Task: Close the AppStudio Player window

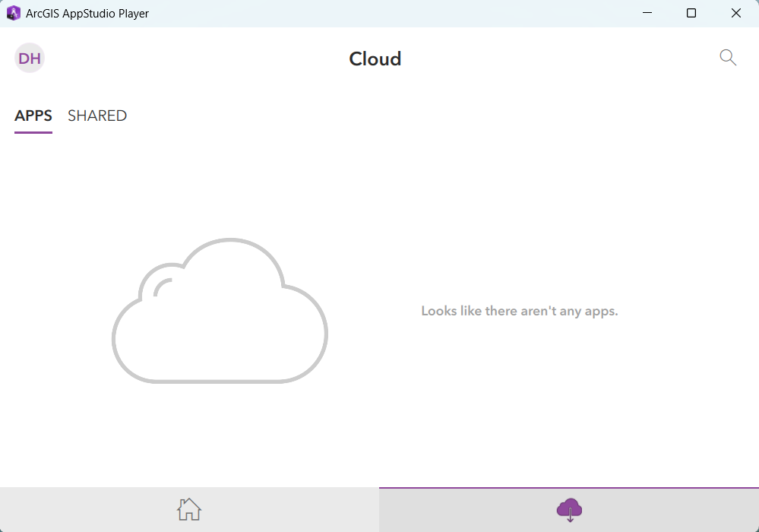Action: point(735,13)
